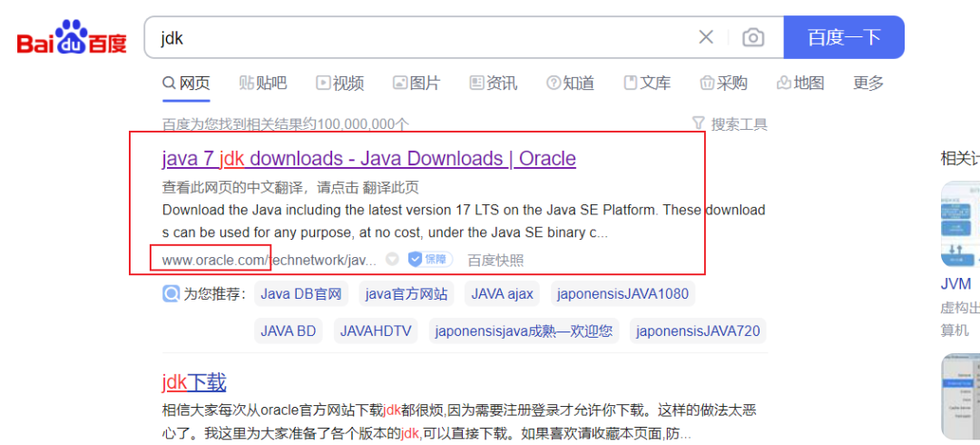Click the 翻译此页 link

coord(392,187)
